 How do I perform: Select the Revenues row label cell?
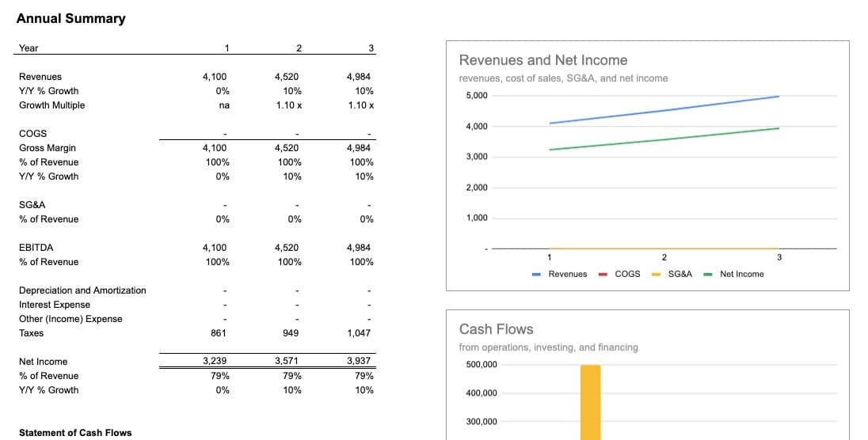pos(40,77)
